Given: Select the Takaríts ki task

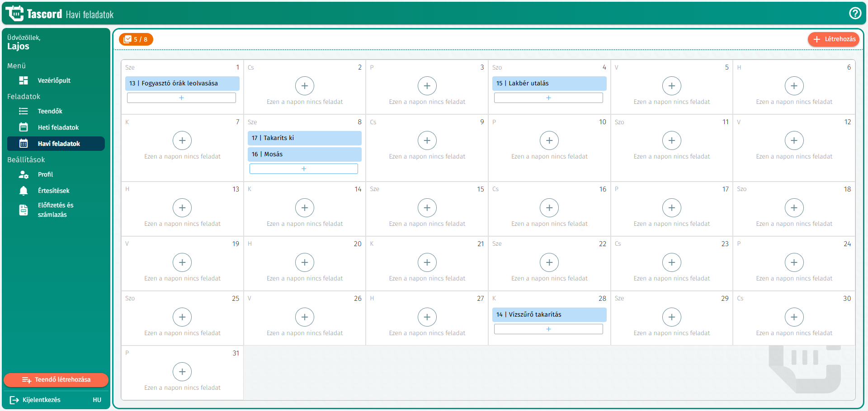Looking at the screenshot, I should [304, 138].
